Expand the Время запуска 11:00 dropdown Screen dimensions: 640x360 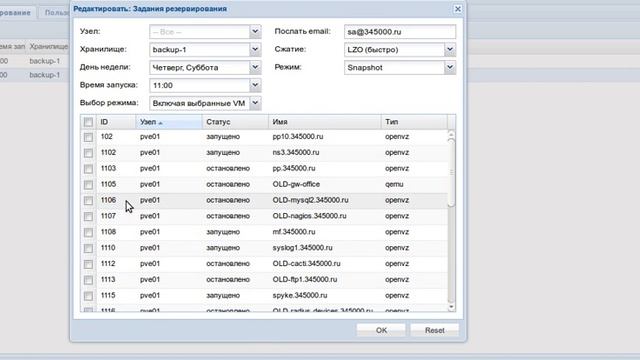255,85
